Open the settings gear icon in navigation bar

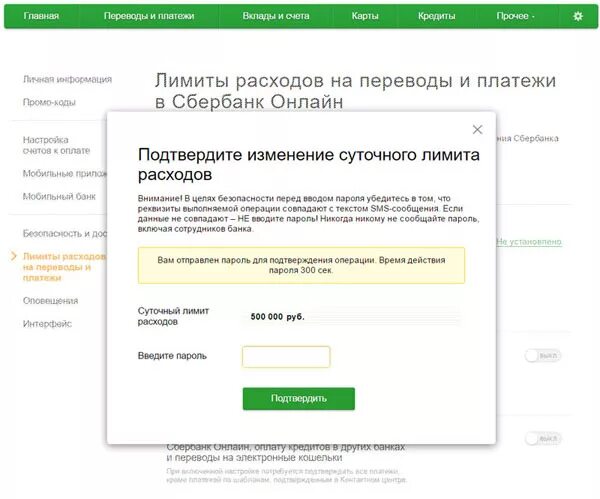click(578, 16)
